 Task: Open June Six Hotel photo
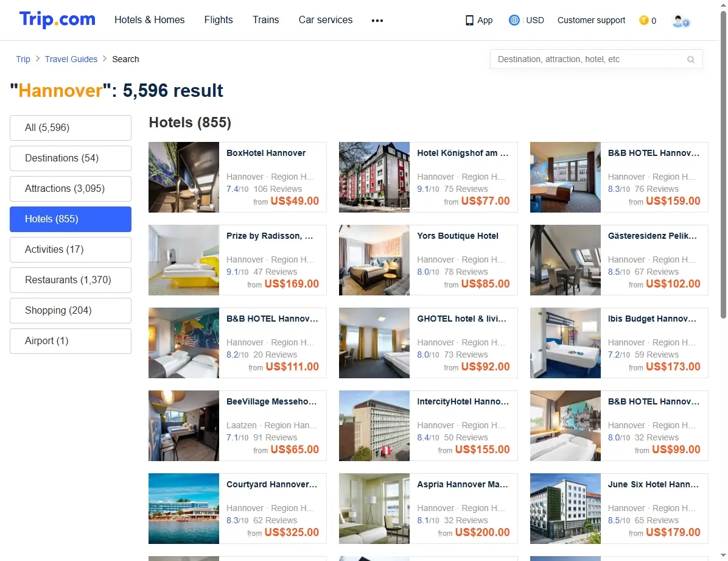[x=565, y=509]
